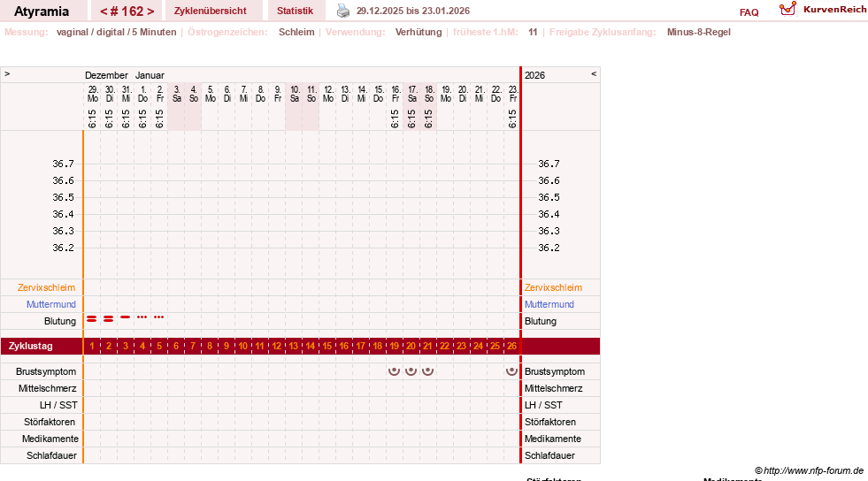868x481 pixels.
Task: Open the printer icon to print chart
Action: [343, 11]
